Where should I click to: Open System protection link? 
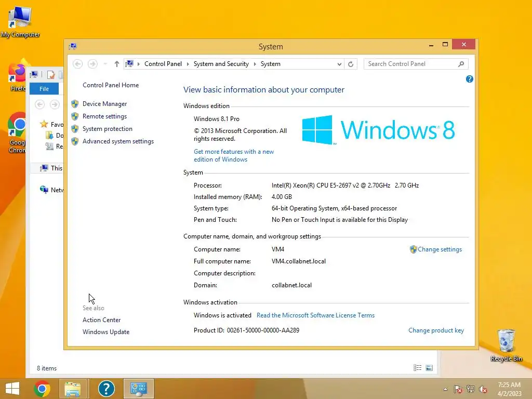tap(107, 129)
